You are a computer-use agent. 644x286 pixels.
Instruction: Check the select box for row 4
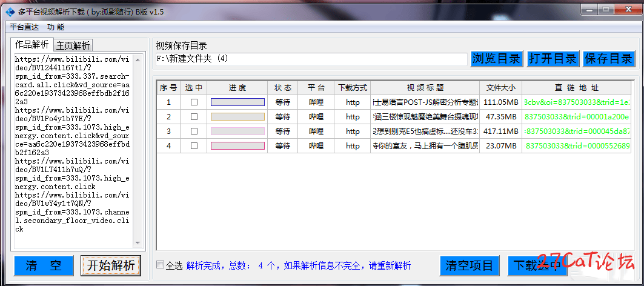coord(194,146)
